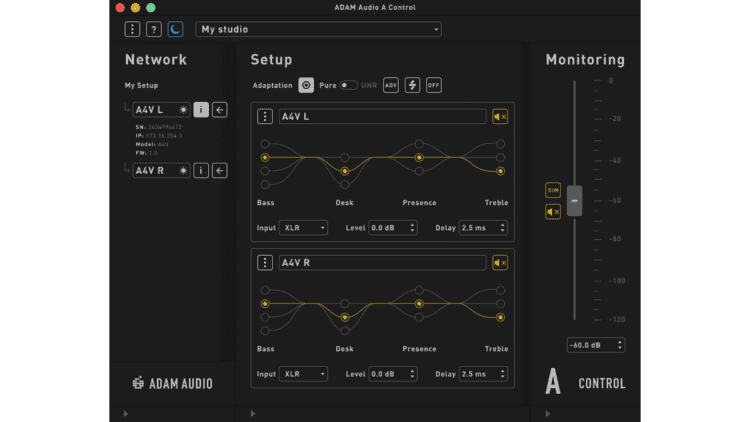The image size is (750, 422).
Task: Open the Input XLR dropdown for A4V L
Action: click(303, 228)
